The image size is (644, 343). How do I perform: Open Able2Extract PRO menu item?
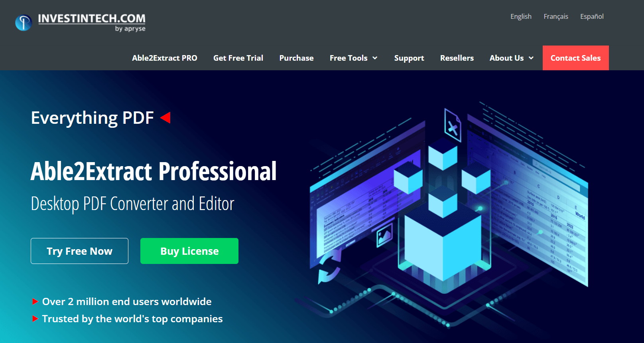[165, 58]
